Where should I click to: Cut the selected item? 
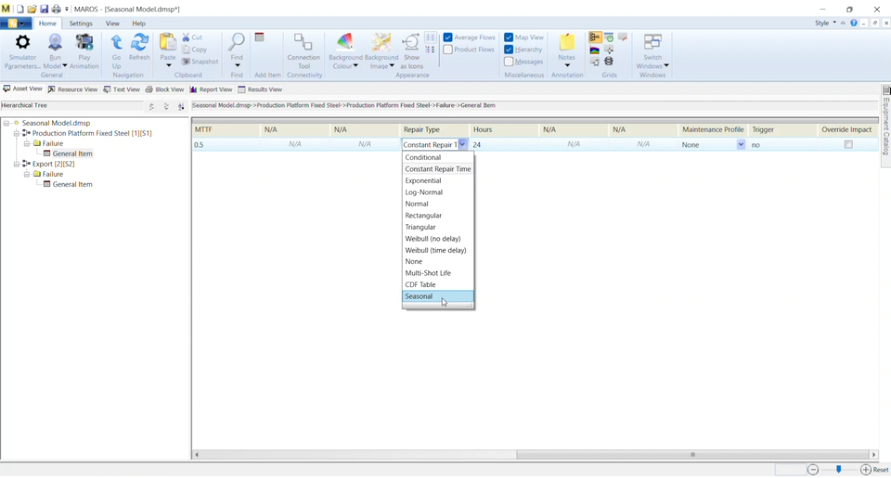click(x=192, y=38)
